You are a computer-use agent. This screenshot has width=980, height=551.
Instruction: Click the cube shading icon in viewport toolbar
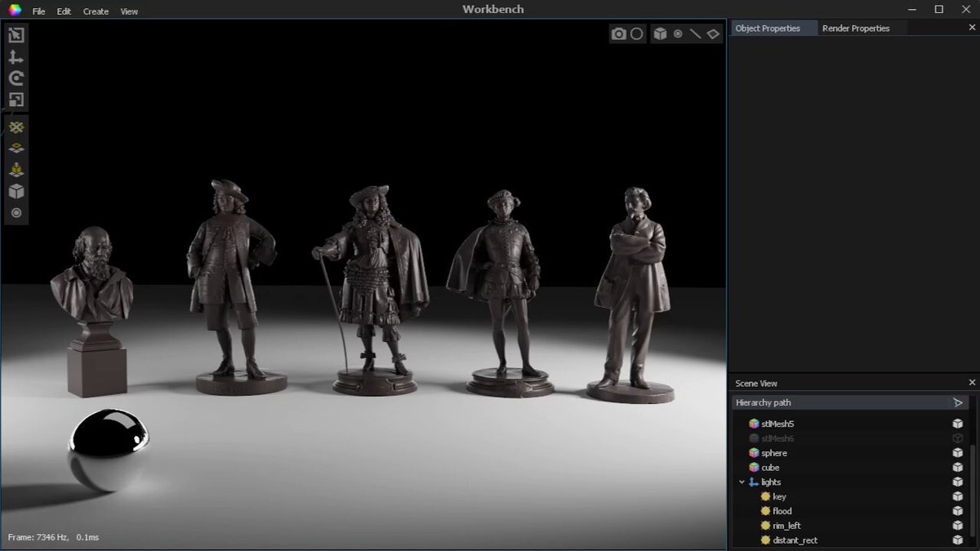pos(660,33)
